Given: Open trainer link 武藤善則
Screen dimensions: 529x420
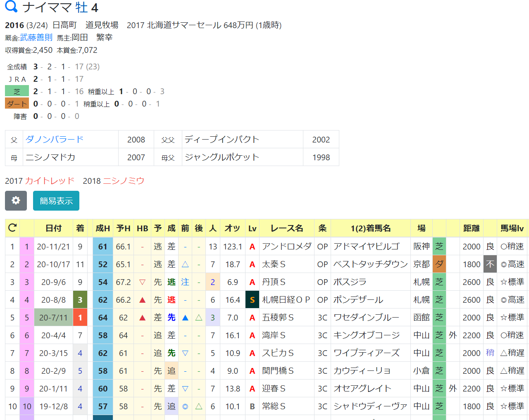Looking at the screenshot, I should point(36,38).
